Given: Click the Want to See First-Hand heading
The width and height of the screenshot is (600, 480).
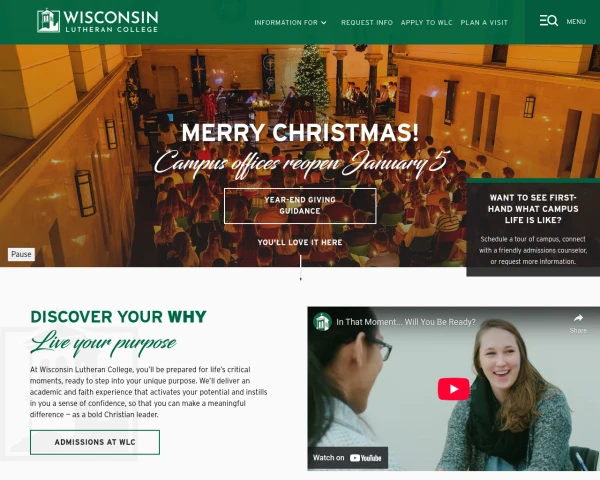Looking at the screenshot, I should [x=533, y=209].
